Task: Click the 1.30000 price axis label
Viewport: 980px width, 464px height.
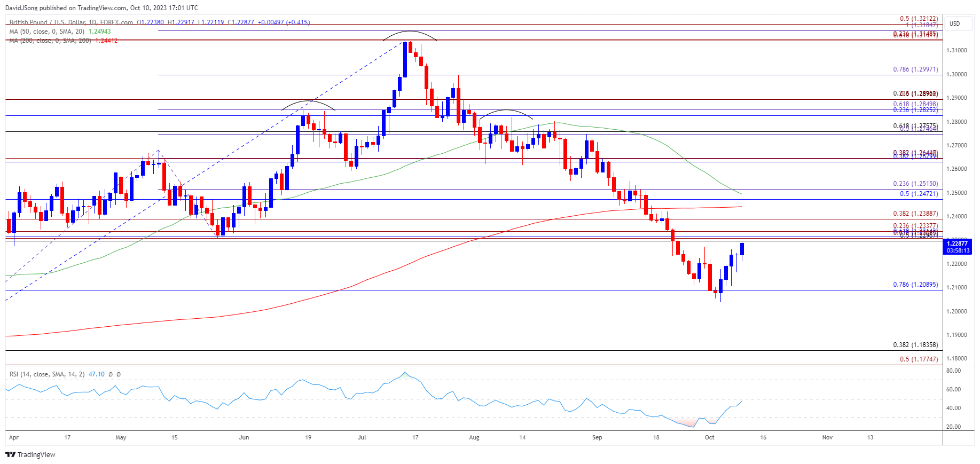Action: 957,74
